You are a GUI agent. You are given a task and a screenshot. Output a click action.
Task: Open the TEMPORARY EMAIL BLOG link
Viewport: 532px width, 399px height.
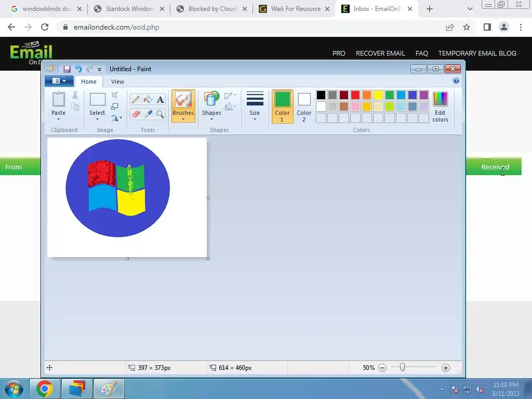[477, 54]
